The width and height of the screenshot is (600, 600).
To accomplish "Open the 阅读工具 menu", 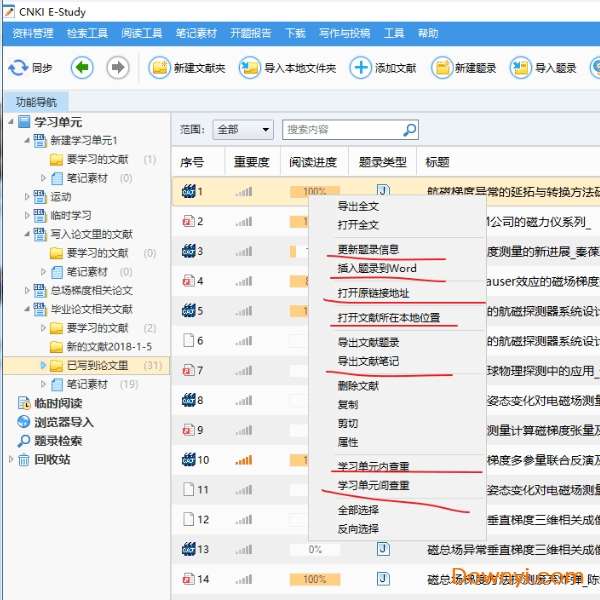I will [142, 34].
